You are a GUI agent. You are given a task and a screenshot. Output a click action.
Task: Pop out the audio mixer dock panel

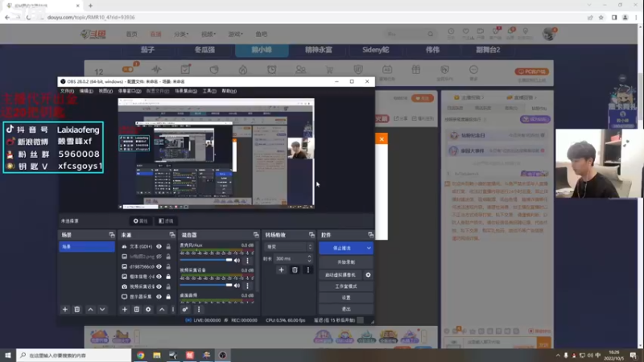[x=256, y=235]
